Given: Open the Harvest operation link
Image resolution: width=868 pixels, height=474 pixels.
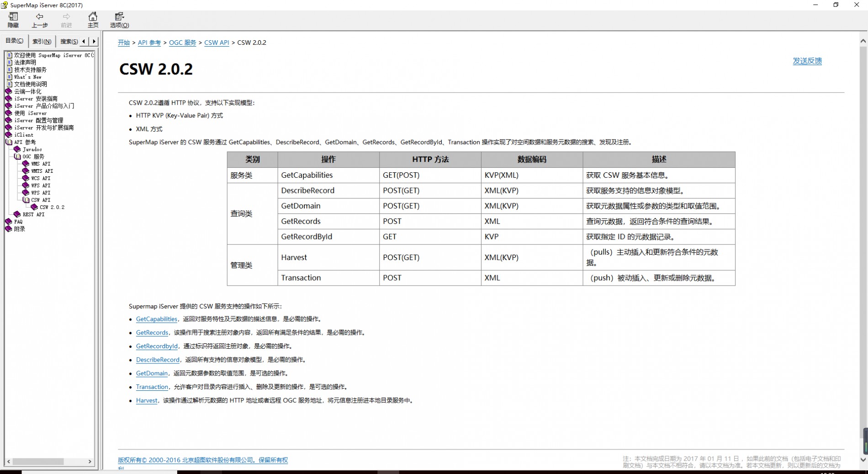Looking at the screenshot, I should 147,400.
